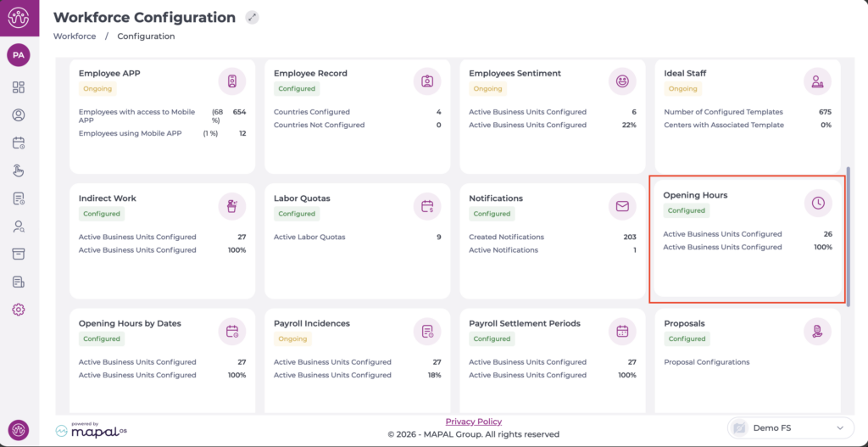868x447 pixels.
Task: Open the archive box icon in sidebar
Action: point(19,254)
